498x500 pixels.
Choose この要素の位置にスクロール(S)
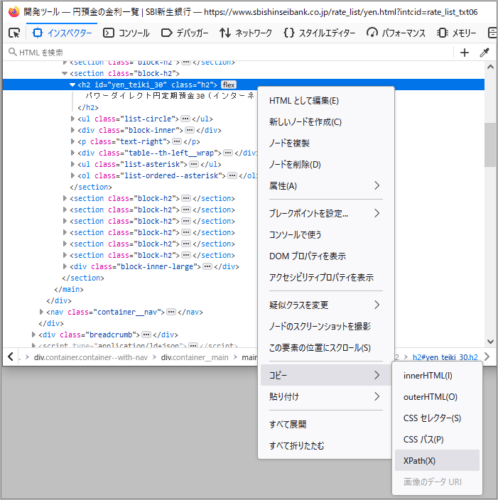[x=326, y=348]
